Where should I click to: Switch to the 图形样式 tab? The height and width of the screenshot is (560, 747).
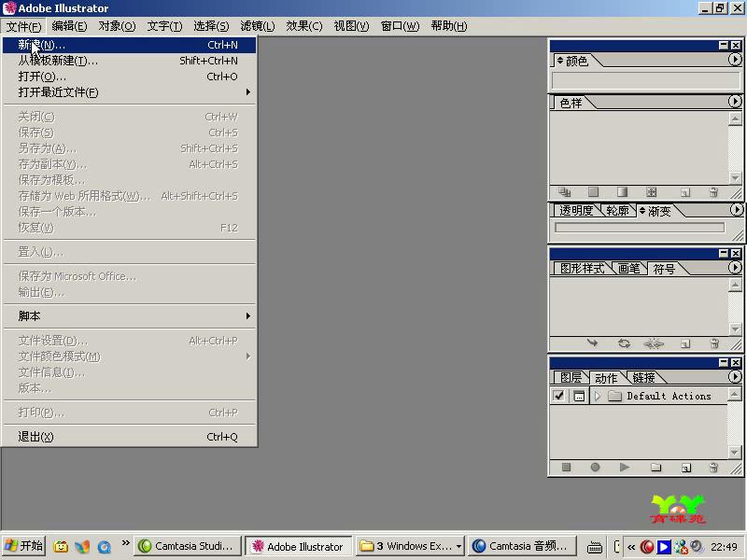click(582, 269)
